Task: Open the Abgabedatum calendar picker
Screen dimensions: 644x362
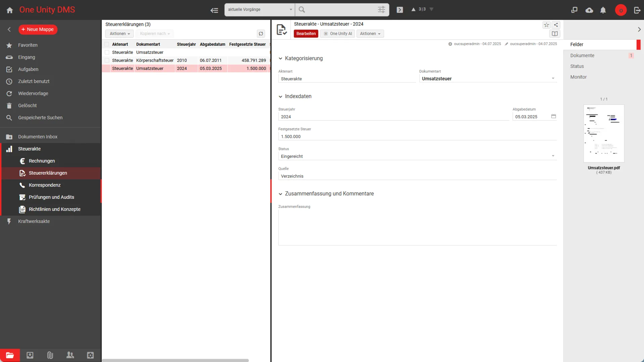Action: pyautogui.click(x=553, y=117)
